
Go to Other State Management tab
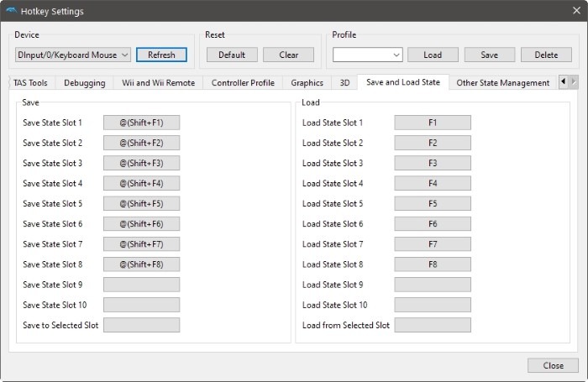point(502,83)
